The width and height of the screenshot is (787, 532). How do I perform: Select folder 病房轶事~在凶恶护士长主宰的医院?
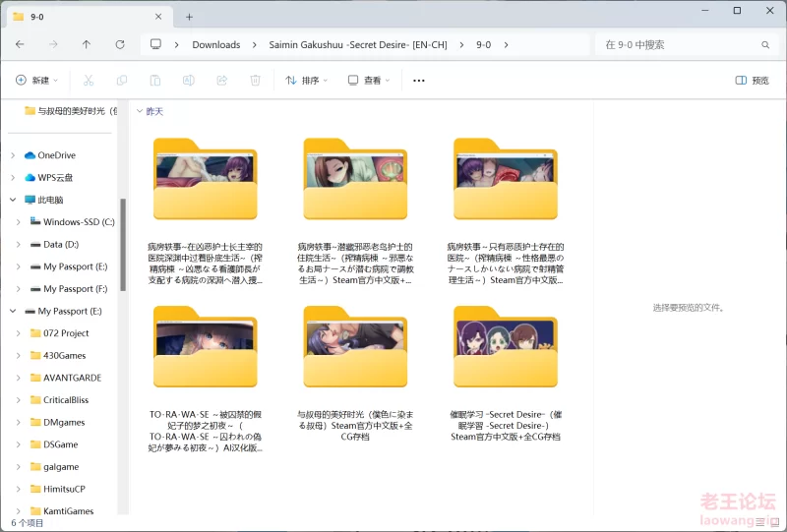pyautogui.click(x=206, y=210)
